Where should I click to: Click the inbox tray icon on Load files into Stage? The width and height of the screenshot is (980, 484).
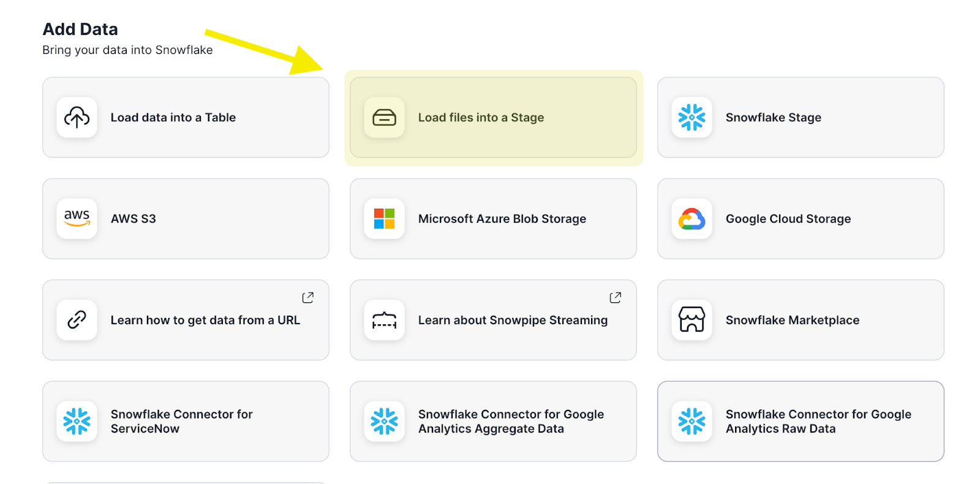tap(384, 117)
